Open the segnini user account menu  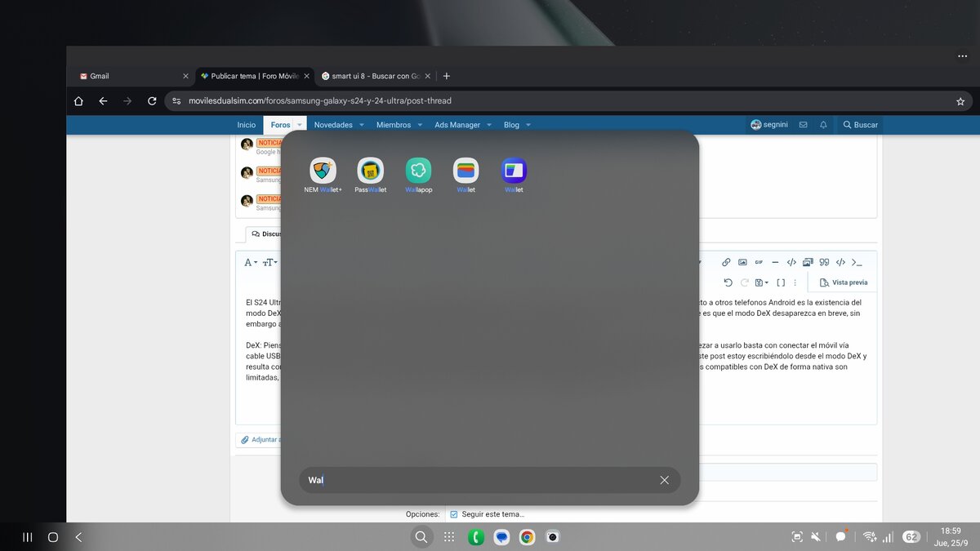click(768, 125)
